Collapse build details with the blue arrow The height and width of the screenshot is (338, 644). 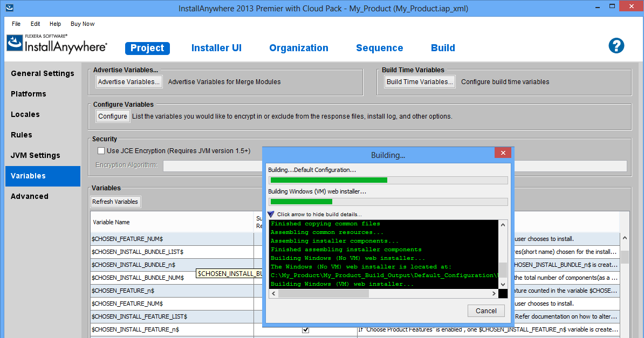270,214
